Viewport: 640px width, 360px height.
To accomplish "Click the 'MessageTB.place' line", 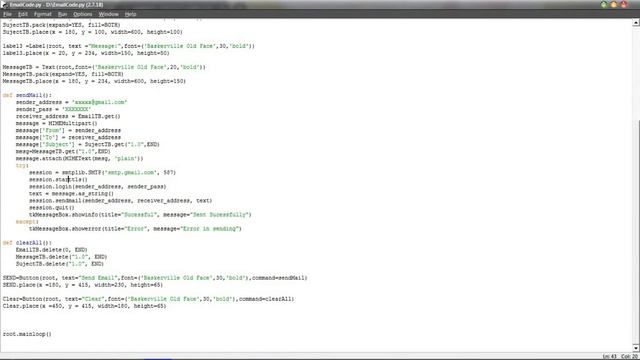I will tap(94, 81).
